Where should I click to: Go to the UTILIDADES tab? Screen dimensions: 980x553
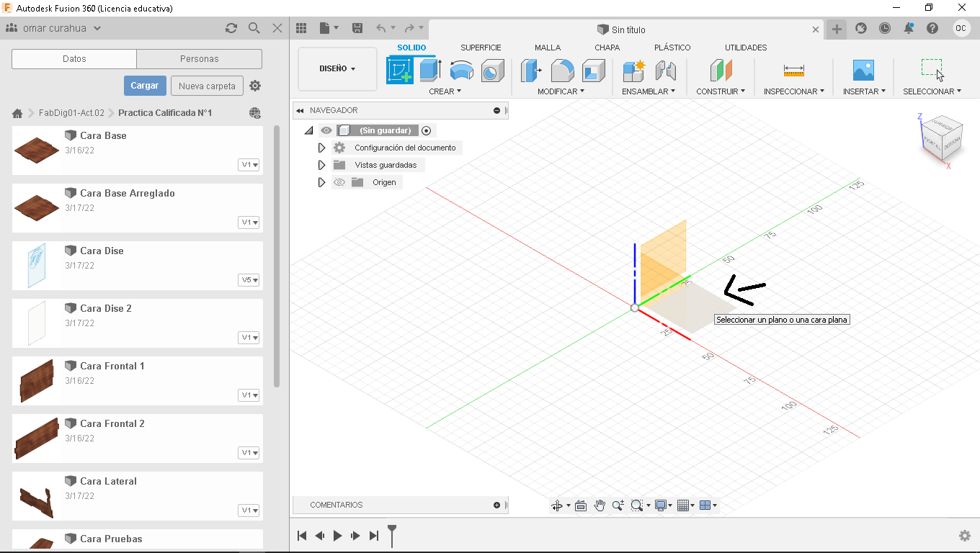click(746, 48)
